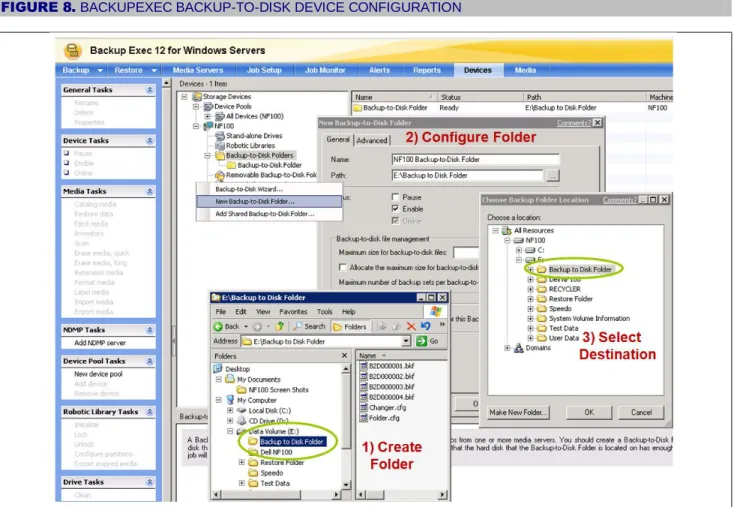This screenshot has height=507, width=734.
Task: Check Allocate the maximum size for backup-to-disk
Action: click(343, 267)
